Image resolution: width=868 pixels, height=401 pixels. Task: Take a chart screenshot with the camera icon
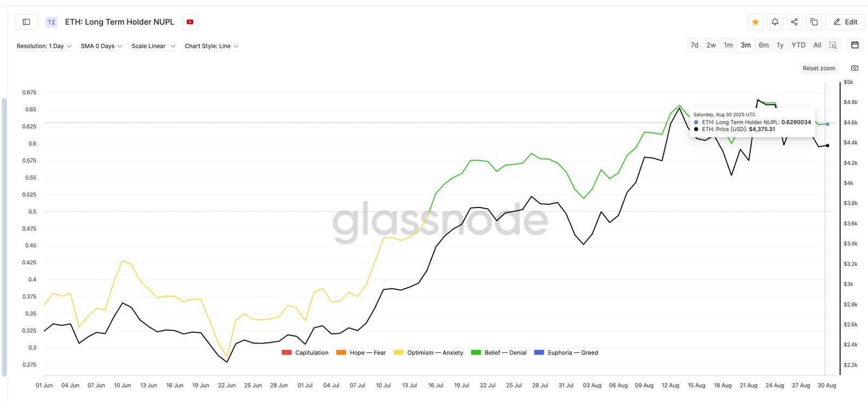[854, 68]
